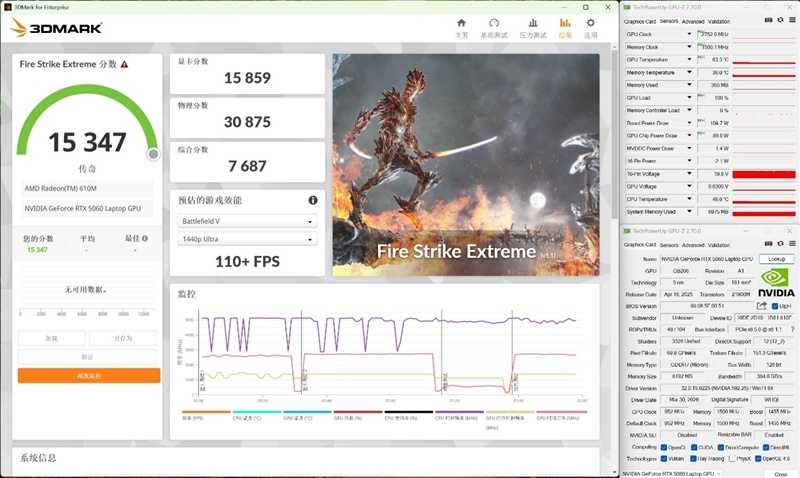This screenshot has width=800, height=478.
Task: Toggle the DirectML checkbox
Action: pyautogui.click(x=766, y=447)
